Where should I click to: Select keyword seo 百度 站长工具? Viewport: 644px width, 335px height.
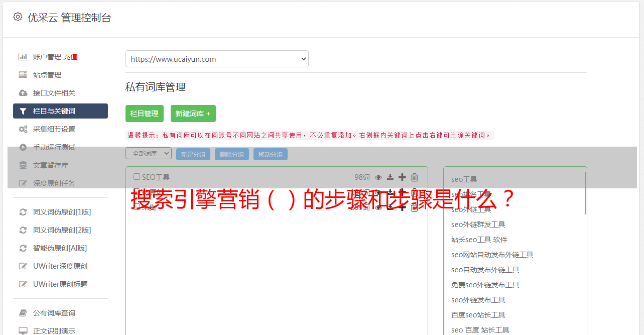click(x=480, y=330)
